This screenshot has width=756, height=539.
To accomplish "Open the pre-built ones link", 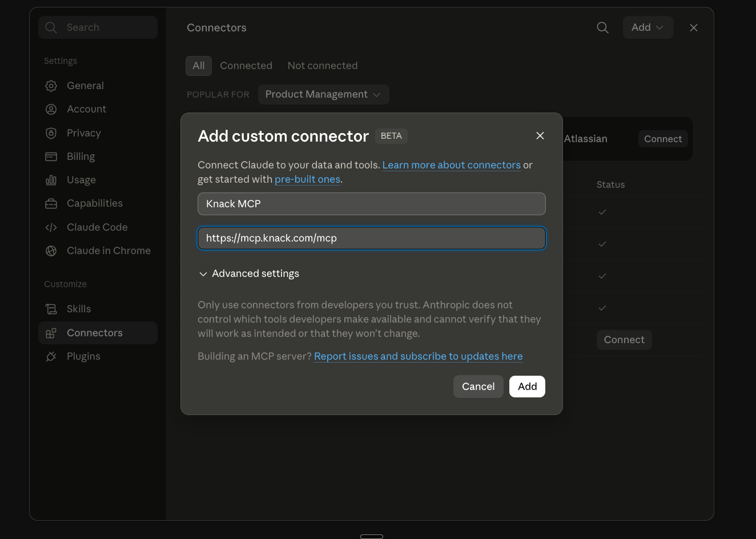I will [x=307, y=179].
